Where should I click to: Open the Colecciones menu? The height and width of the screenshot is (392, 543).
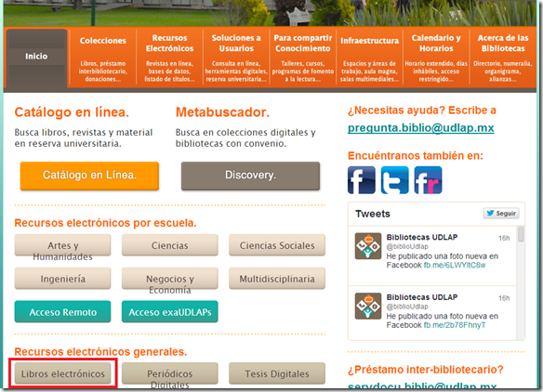(x=103, y=58)
